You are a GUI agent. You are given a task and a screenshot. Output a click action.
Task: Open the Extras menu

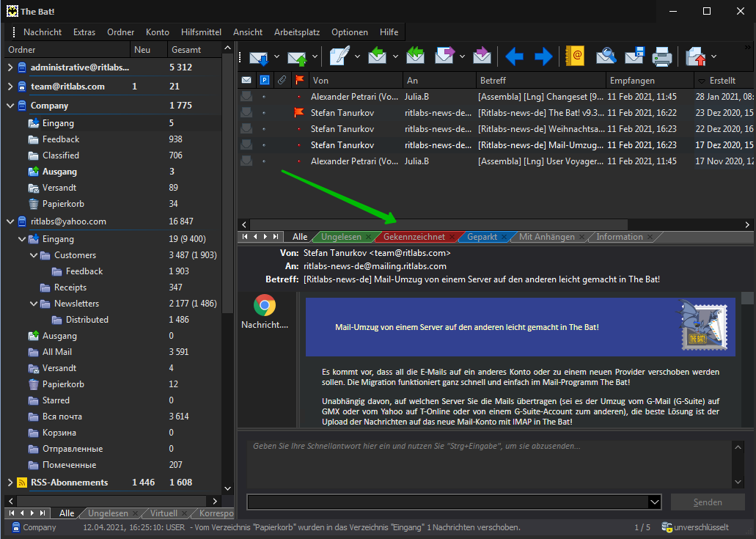click(x=84, y=32)
